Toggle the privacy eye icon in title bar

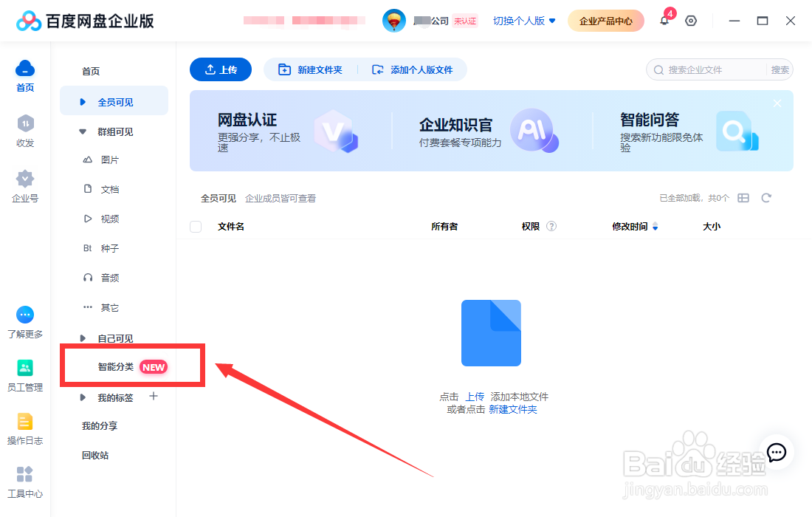point(690,21)
